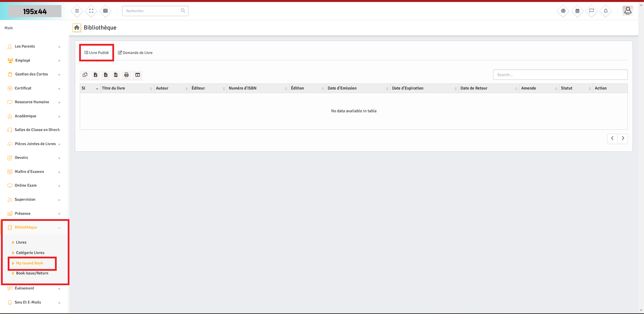Sort table by Titre du livre
This screenshot has height=314, width=644.
coord(126,88)
